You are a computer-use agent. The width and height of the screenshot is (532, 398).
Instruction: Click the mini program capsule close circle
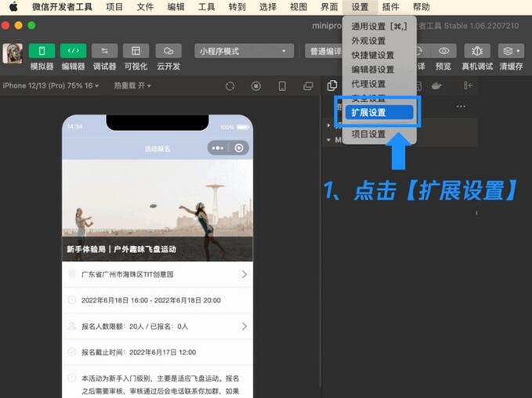point(239,148)
